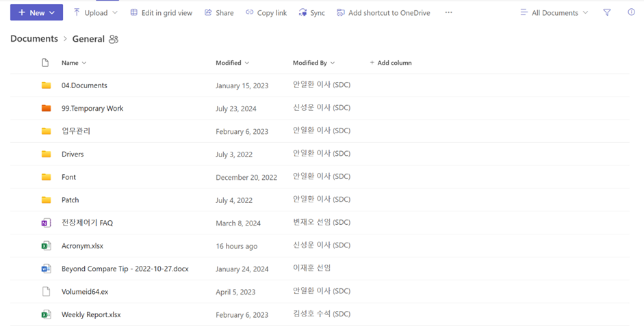Click the file type column header icon
Viewport: 644px width, 326px height.
[45, 63]
